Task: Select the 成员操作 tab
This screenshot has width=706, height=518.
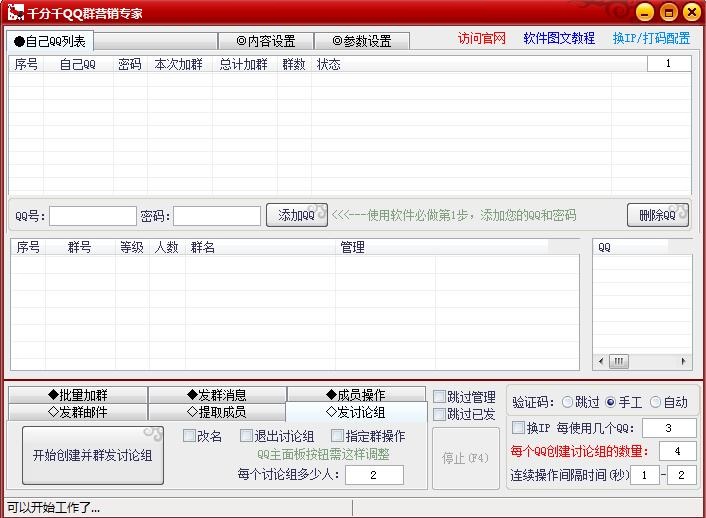Action: pos(356,395)
